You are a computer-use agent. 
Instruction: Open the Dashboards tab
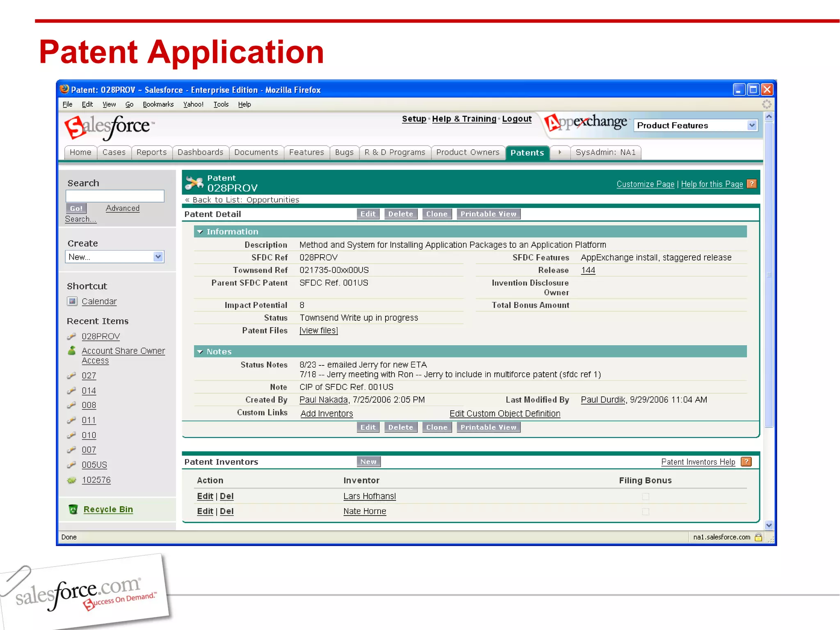(201, 153)
